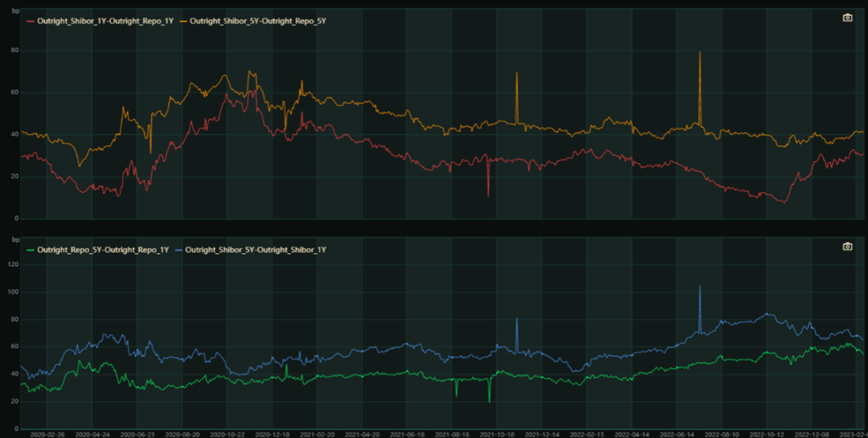Click the 40 y-axis label in upper chart
Image resolution: width=868 pixels, height=438 pixels.
click(x=15, y=134)
